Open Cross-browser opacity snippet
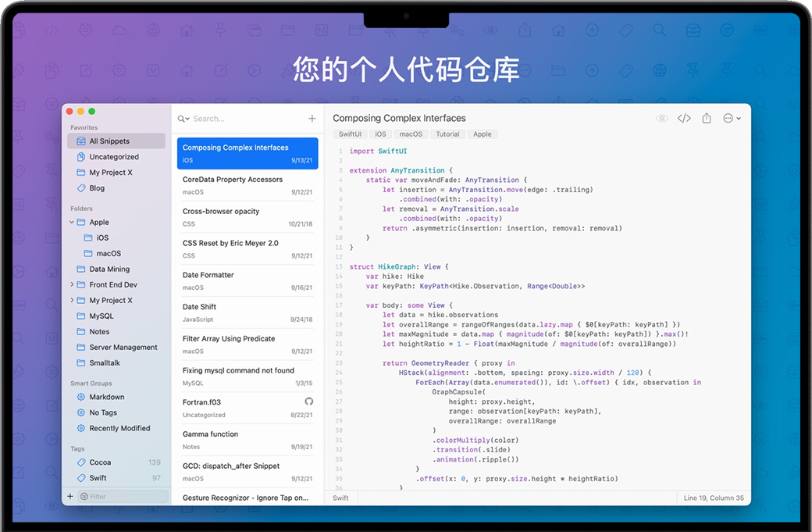 [x=248, y=217]
